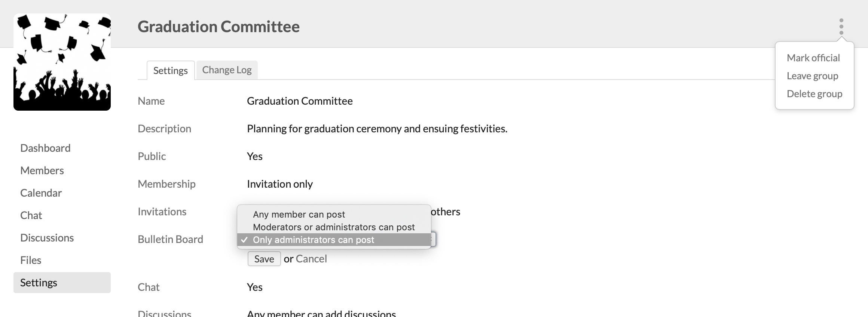Image resolution: width=868 pixels, height=317 pixels.
Task: Select Settings in the sidebar
Action: (x=39, y=283)
